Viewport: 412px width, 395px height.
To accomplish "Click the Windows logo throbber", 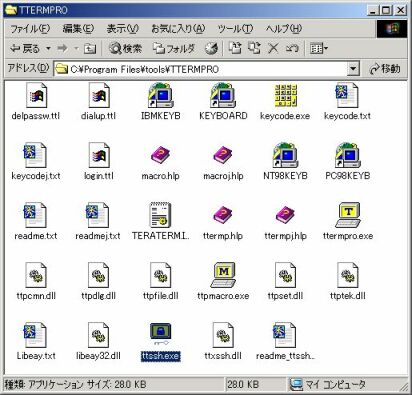I will [392, 29].
